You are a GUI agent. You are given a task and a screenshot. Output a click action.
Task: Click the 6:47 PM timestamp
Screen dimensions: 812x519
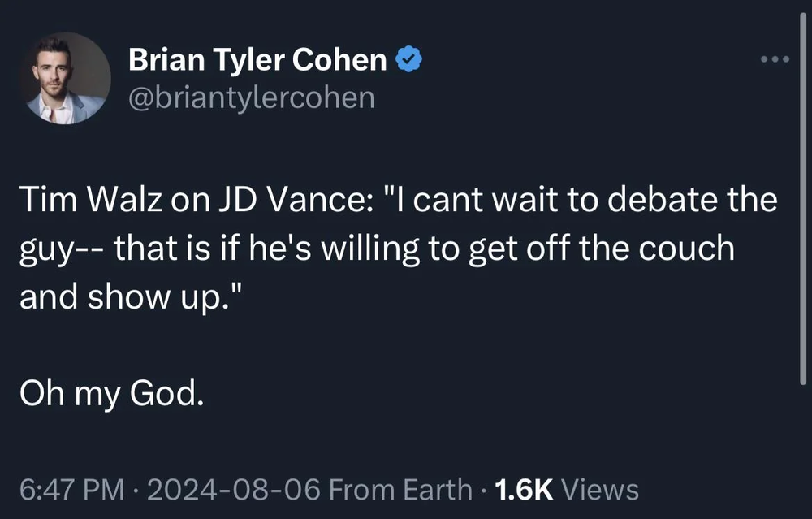tap(72, 490)
